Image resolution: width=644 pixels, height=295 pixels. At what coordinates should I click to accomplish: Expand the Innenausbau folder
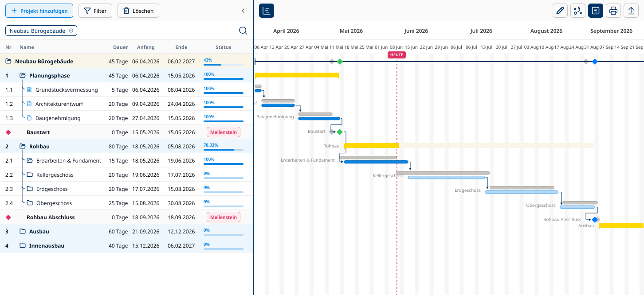23,245
